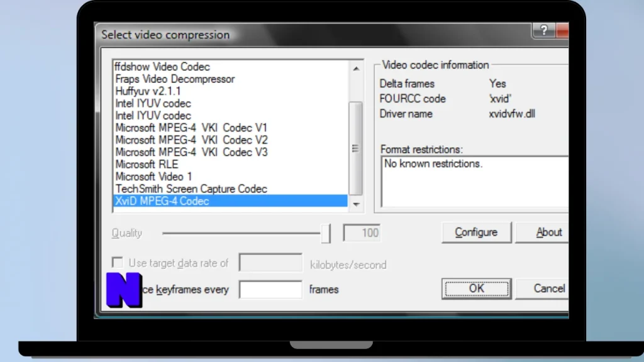Click the quality value field showing 100

(x=362, y=233)
